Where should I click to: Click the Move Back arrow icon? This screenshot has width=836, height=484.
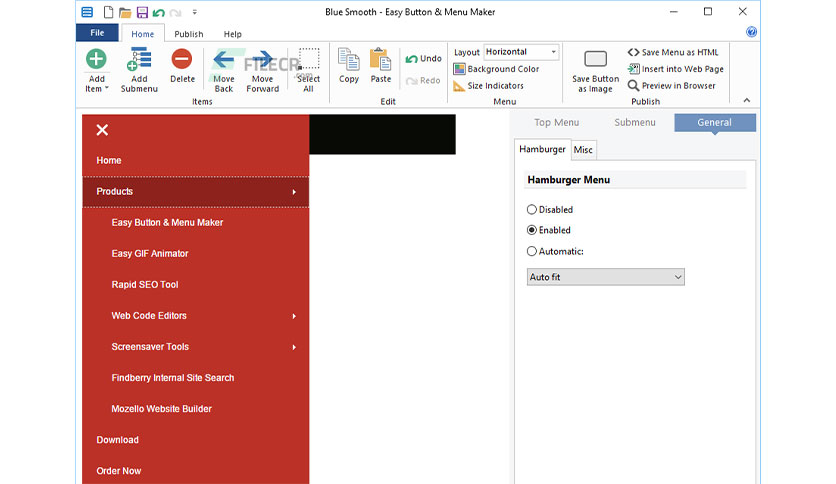pyautogui.click(x=223, y=59)
